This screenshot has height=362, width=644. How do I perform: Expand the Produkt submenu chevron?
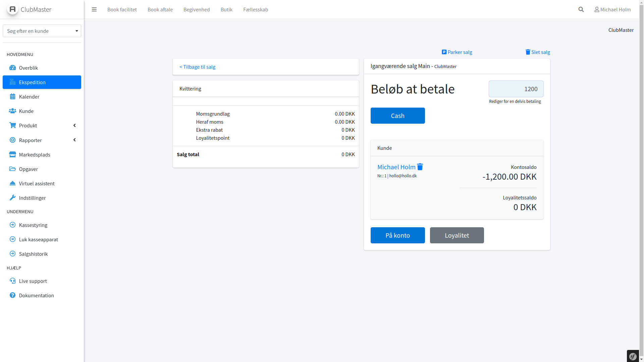74,125
